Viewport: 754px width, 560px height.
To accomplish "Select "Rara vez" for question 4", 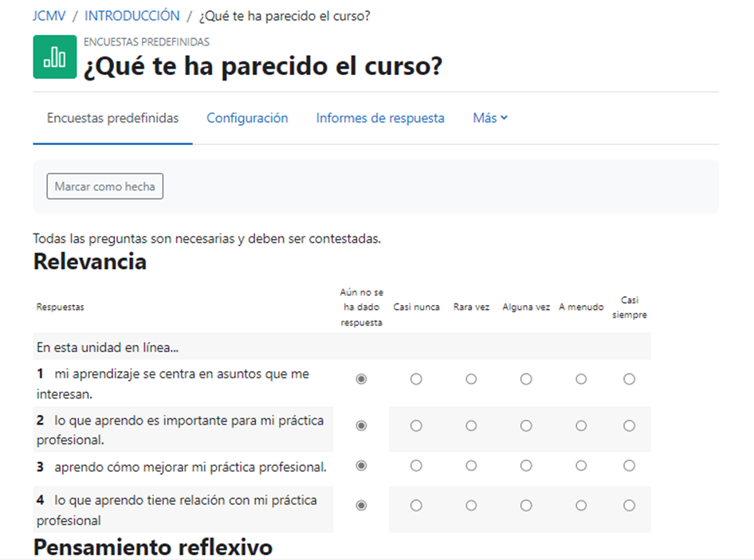I will pyautogui.click(x=471, y=505).
